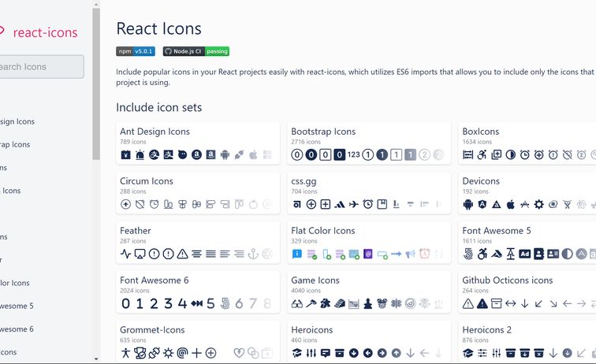Screen dimensions: 596x364
Task: Click the 123 icon in Bootstrap Icons
Action: point(353,154)
